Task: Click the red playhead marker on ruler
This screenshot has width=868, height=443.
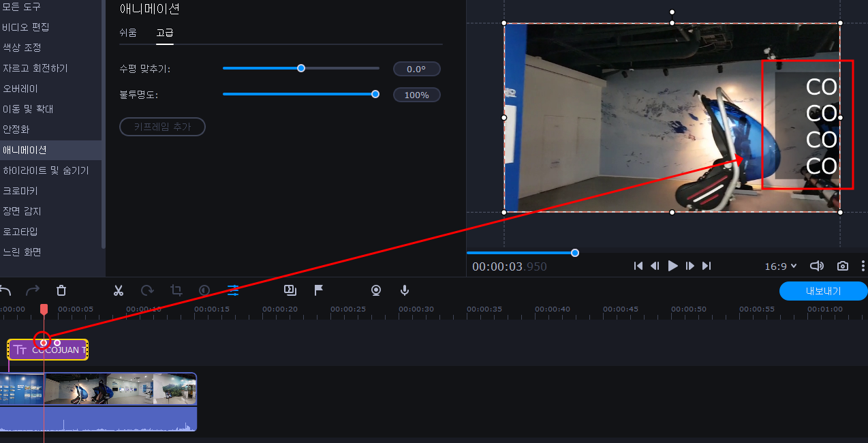Action: pos(44,309)
